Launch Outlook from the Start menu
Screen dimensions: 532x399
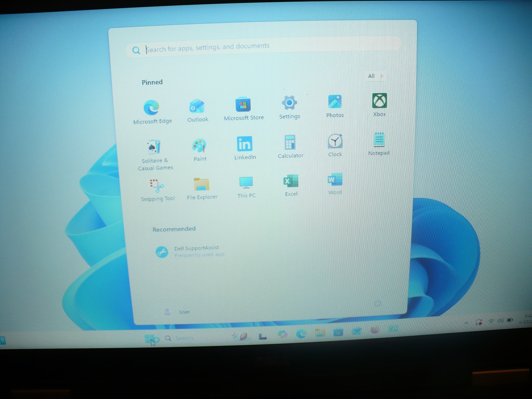pyautogui.click(x=198, y=110)
